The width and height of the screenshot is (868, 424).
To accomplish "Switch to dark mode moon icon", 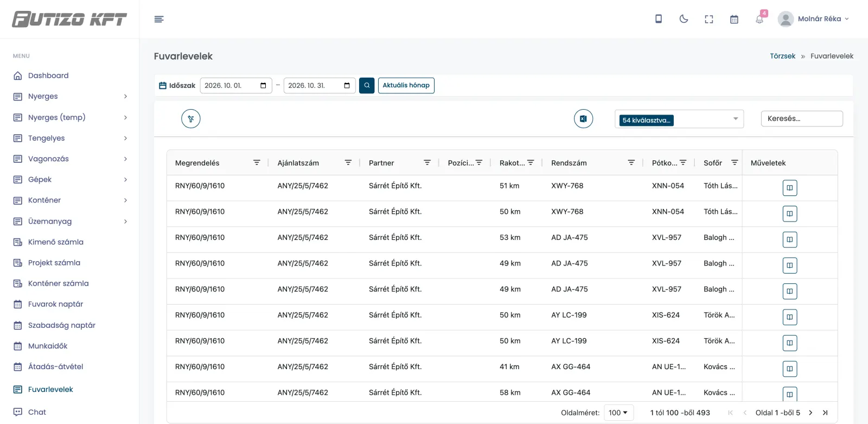I will pos(684,19).
